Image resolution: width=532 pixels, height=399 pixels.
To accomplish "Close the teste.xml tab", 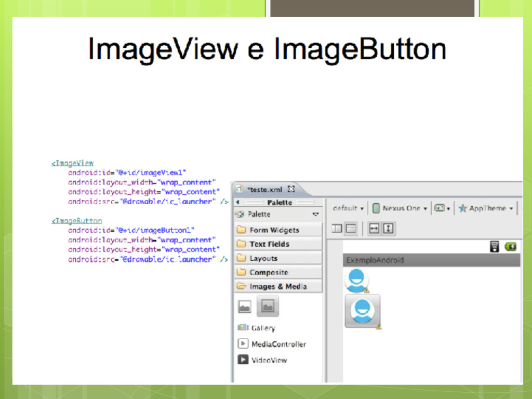I will pyautogui.click(x=291, y=189).
